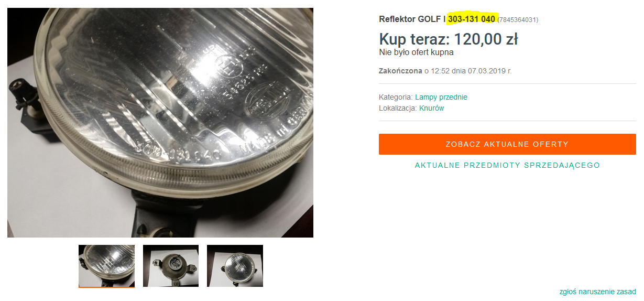Click the Nie było ofert kupna text

point(416,52)
